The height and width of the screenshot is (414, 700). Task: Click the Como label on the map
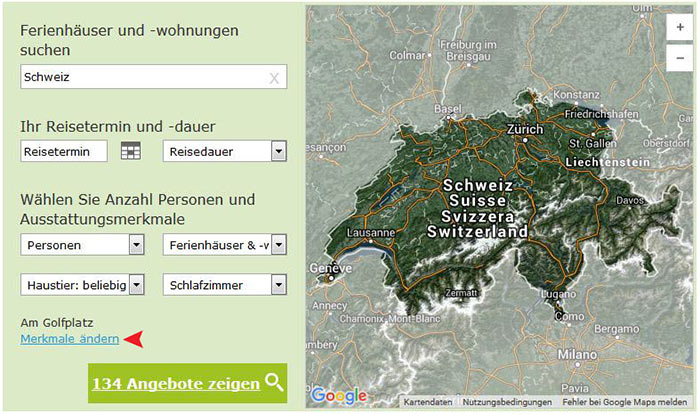tap(569, 316)
